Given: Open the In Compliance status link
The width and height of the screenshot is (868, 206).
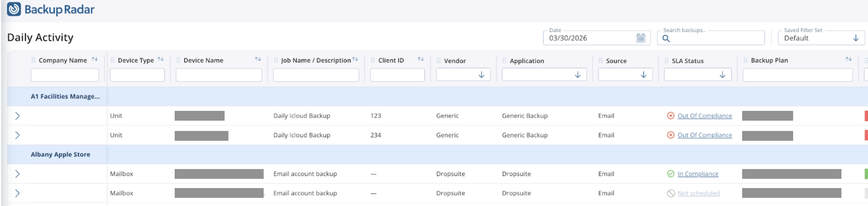Looking at the screenshot, I should (697, 174).
